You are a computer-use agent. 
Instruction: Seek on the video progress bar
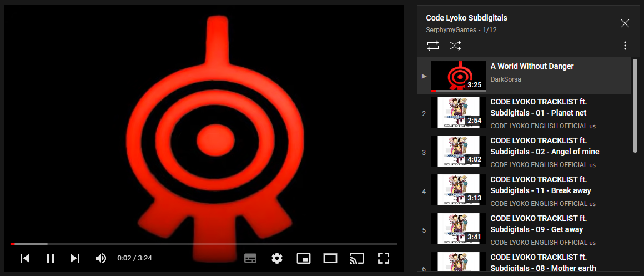[204, 244]
